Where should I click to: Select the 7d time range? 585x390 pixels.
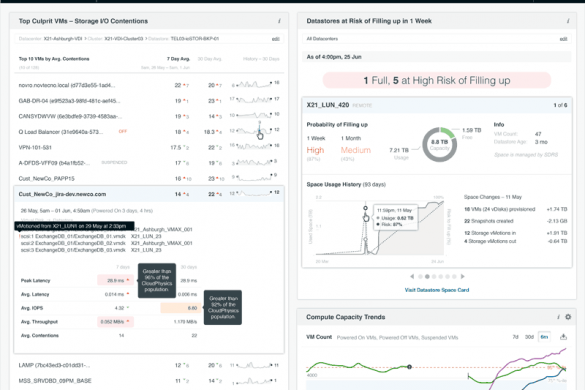(x=515, y=337)
